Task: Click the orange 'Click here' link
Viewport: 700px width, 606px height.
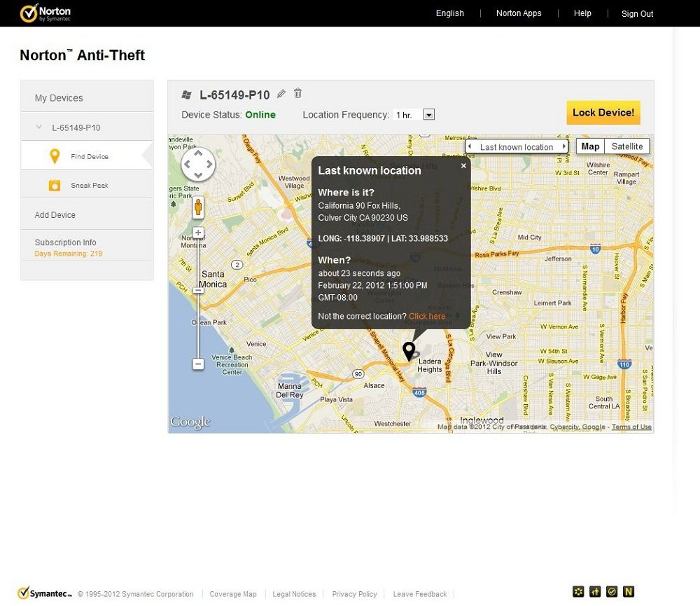Action: click(427, 317)
